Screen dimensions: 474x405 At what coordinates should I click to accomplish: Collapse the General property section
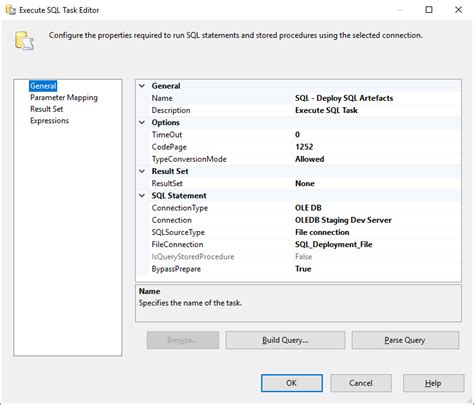coord(142,86)
